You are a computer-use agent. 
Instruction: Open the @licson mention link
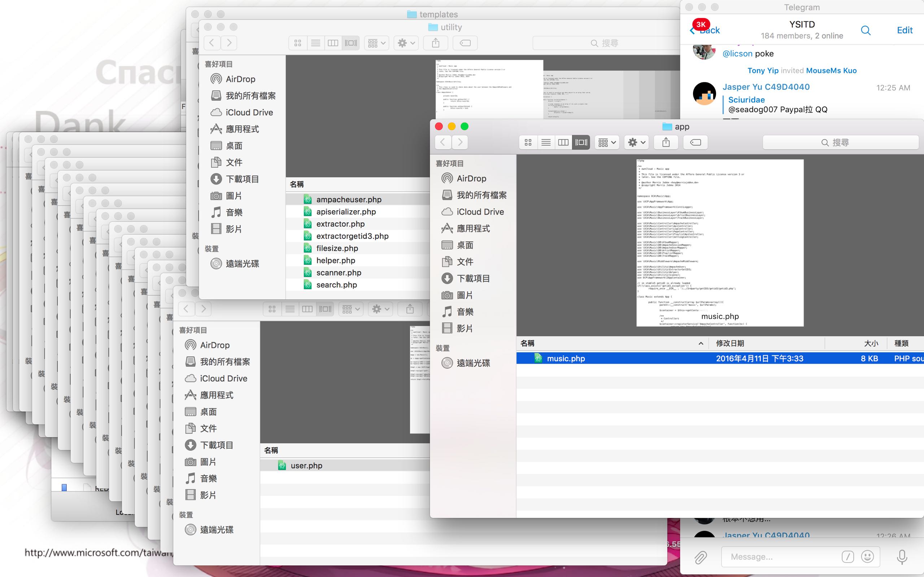(737, 54)
